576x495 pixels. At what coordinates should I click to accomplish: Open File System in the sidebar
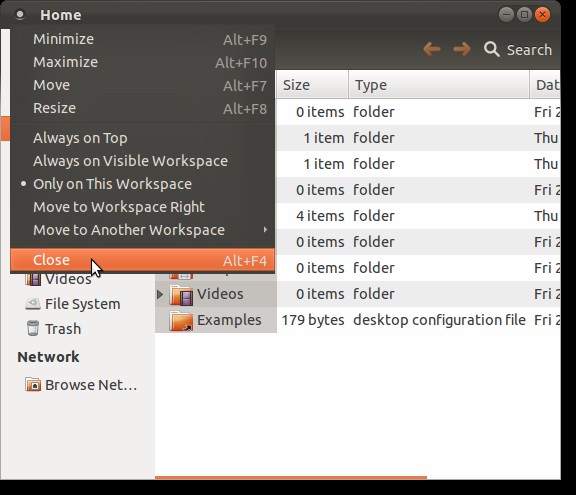(83, 304)
